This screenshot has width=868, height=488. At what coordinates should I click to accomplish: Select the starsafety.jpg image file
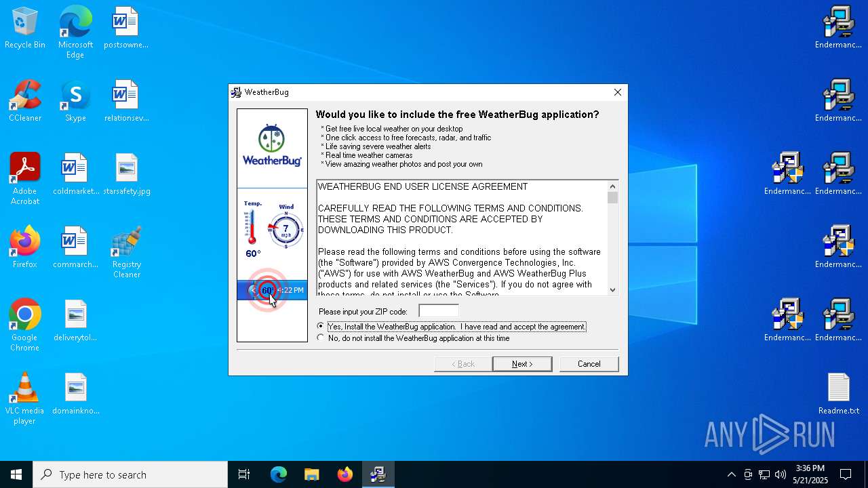coord(126,175)
